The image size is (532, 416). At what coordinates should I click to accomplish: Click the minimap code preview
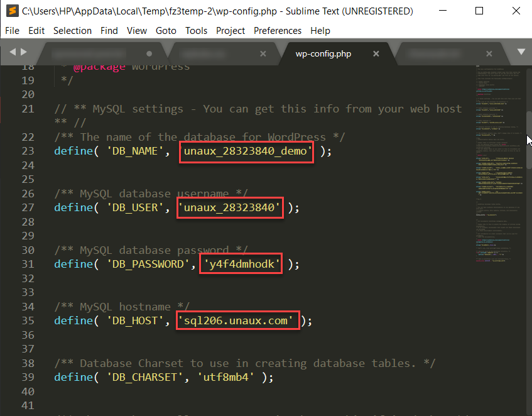[x=499, y=165]
